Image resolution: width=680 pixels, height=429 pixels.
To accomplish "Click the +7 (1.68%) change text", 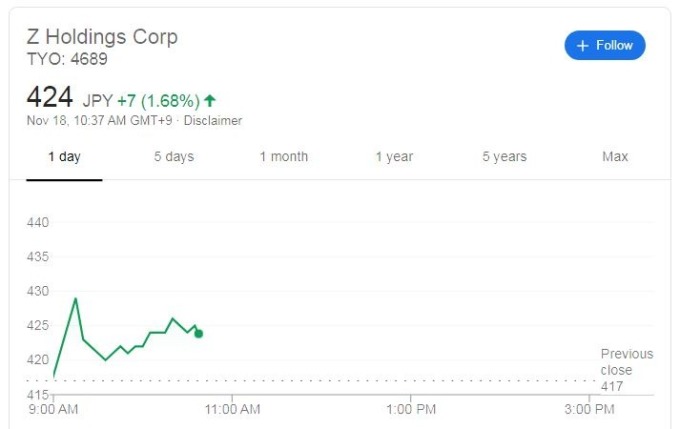I will (x=159, y=101).
